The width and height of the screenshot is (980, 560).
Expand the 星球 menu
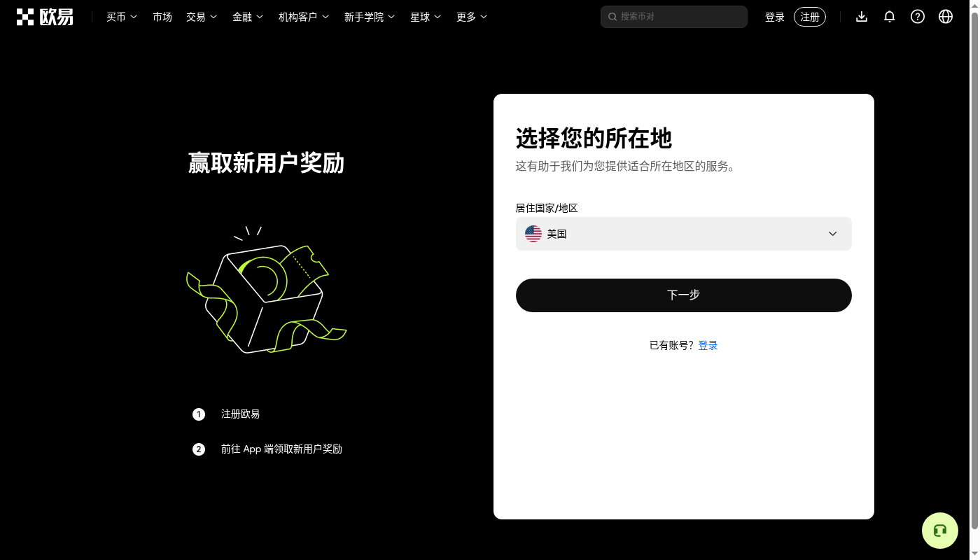click(x=426, y=17)
